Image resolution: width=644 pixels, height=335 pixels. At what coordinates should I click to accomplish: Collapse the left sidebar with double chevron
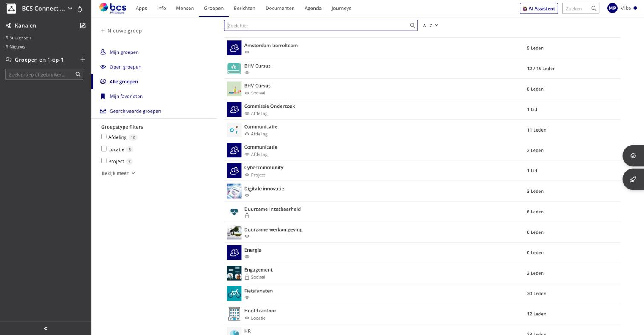(46, 329)
